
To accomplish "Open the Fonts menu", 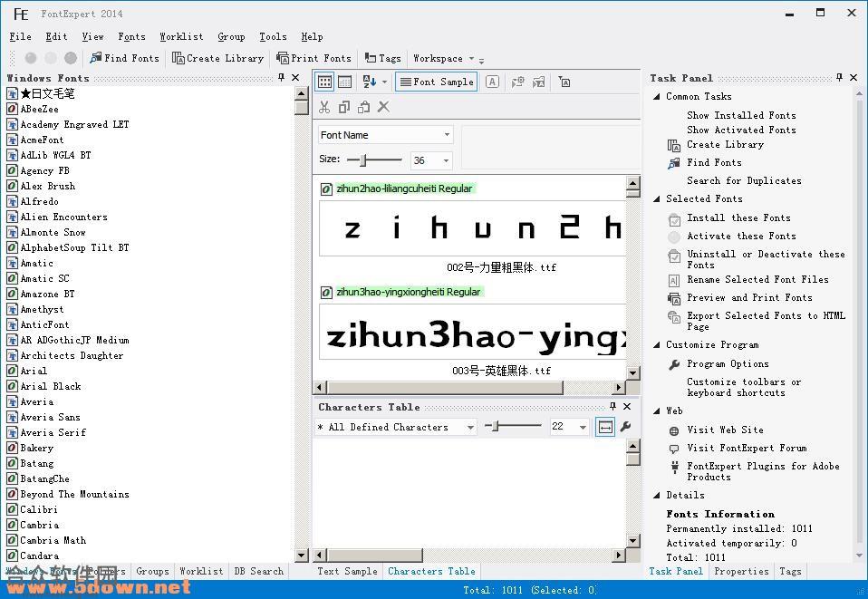I will [x=131, y=36].
